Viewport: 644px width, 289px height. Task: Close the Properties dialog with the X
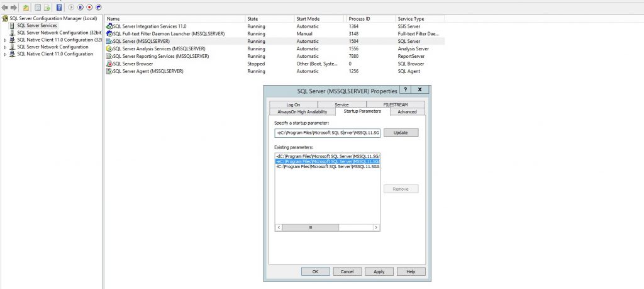[x=419, y=89]
